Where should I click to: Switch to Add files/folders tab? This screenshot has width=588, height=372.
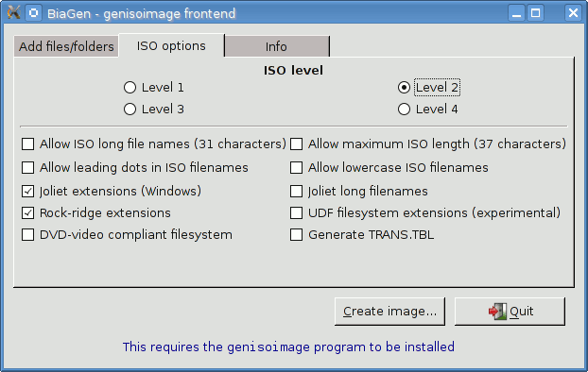click(66, 46)
